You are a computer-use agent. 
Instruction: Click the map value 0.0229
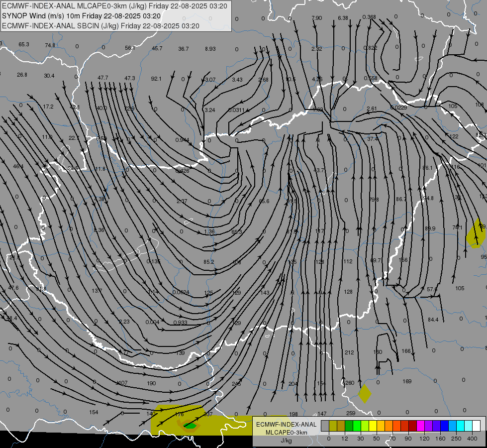399,108
